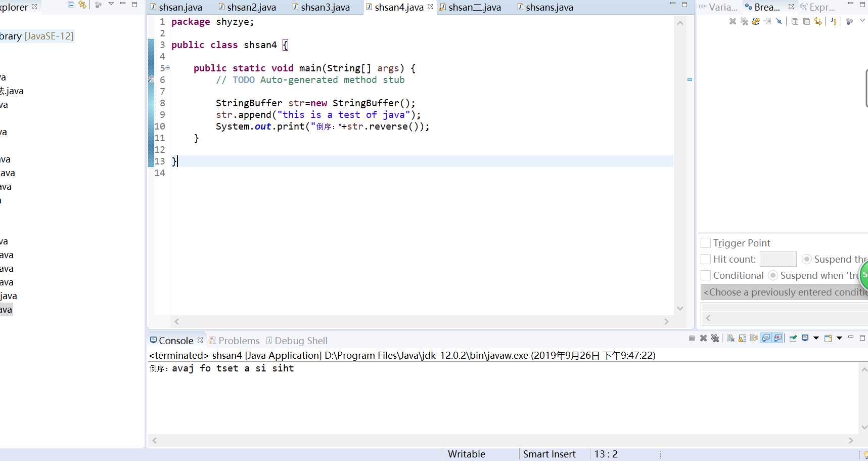Click the Hit count input field
Screen dimensions: 868x461
click(778, 259)
